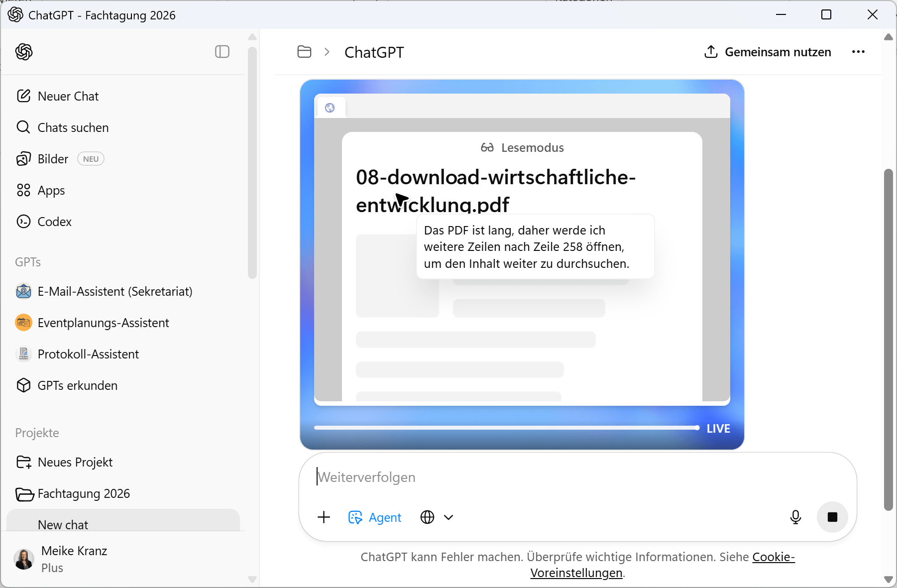Select the Eventplanungs-Assistent GPT
This screenshot has width=897, height=588.
[103, 323]
